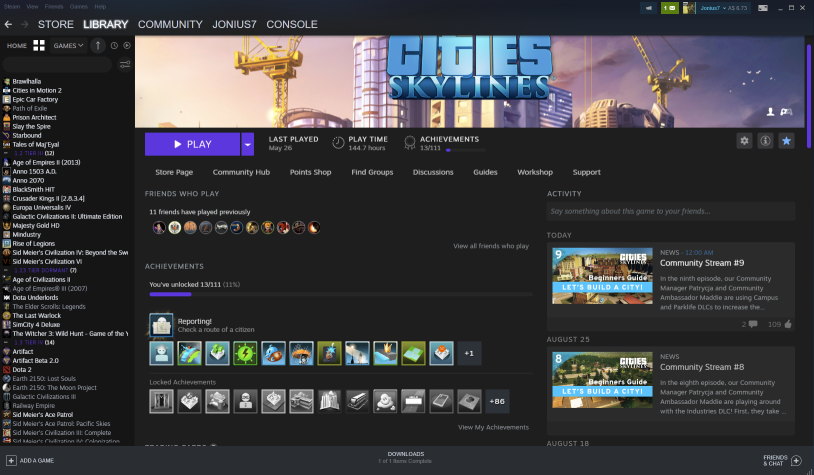Open the +86 more locked achievements
This screenshot has width=814, height=475.
(x=497, y=401)
